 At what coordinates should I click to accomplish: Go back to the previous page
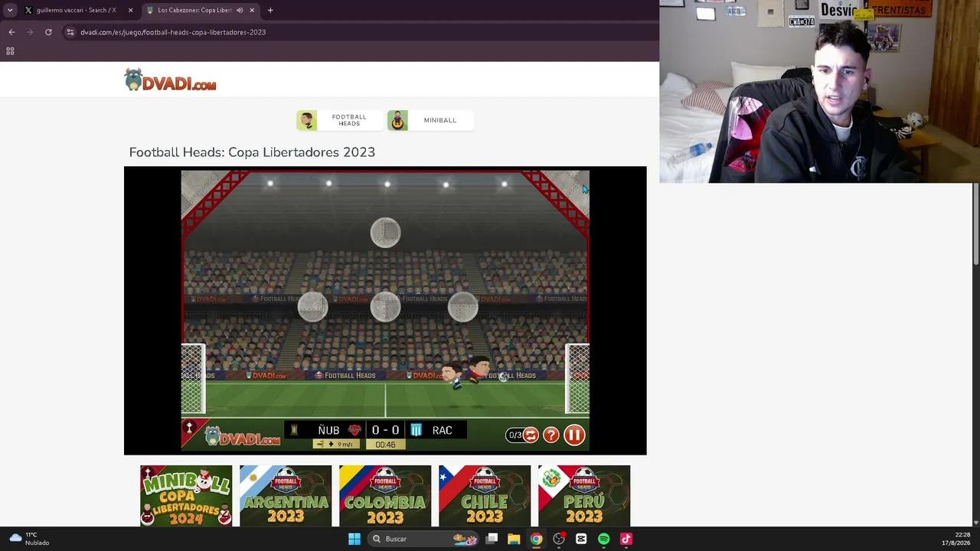pos(11,32)
